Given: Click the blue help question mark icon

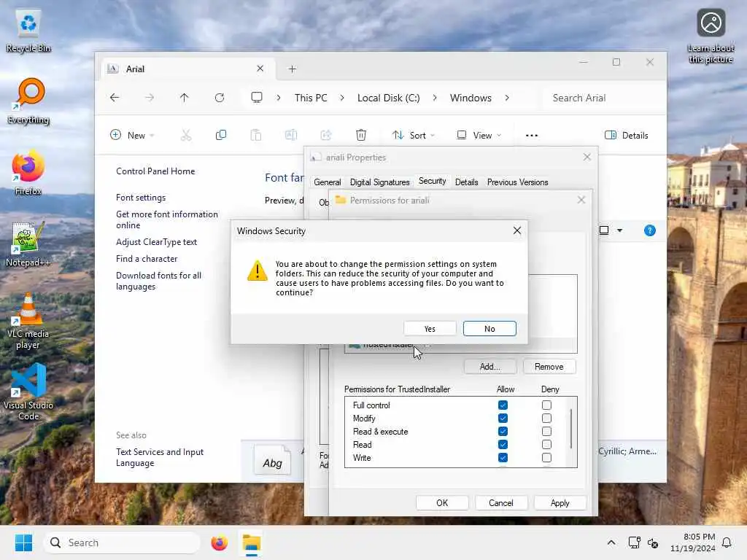Looking at the screenshot, I should [x=650, y=230].
